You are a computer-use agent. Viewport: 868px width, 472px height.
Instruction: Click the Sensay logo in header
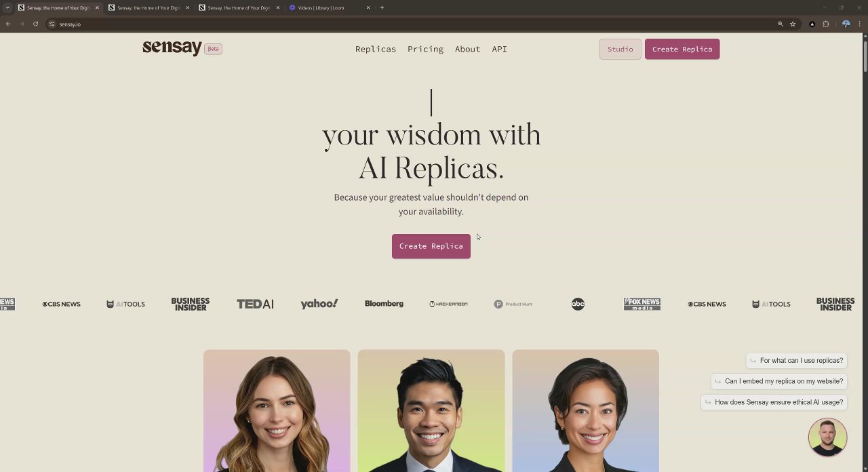(x=172, y=47)
